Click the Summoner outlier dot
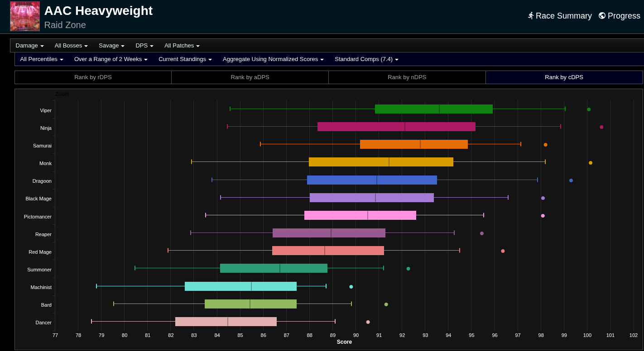The width and height of the screenshot is (644, 351). pos(408,269)
